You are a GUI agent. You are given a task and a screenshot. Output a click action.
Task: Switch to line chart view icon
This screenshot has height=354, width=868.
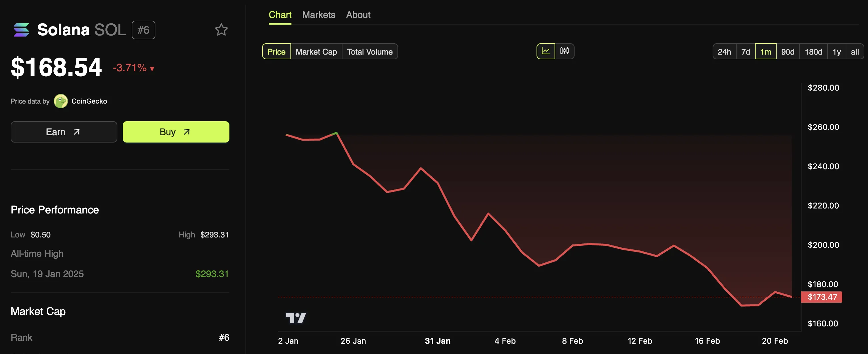tap(546, 51)
